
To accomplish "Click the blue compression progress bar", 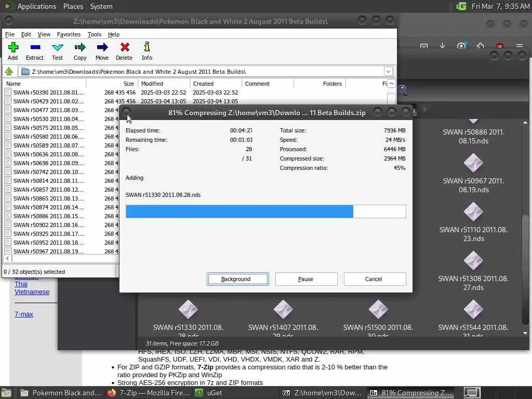I will click(x=239, y=211).
